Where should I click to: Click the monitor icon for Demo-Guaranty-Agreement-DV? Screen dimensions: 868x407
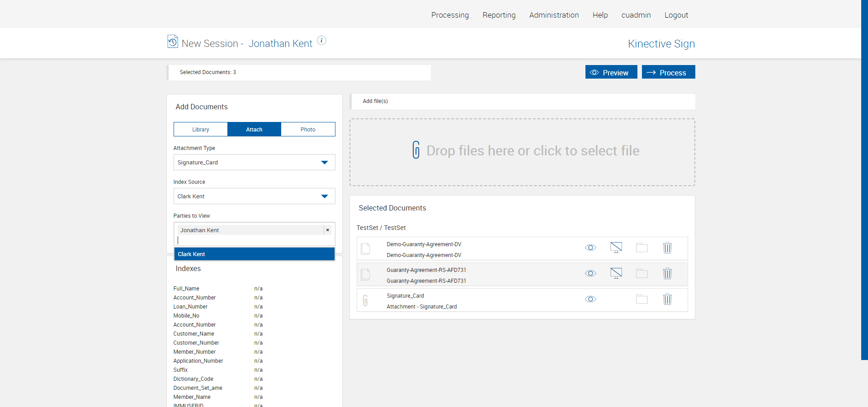tap(616, 248)
